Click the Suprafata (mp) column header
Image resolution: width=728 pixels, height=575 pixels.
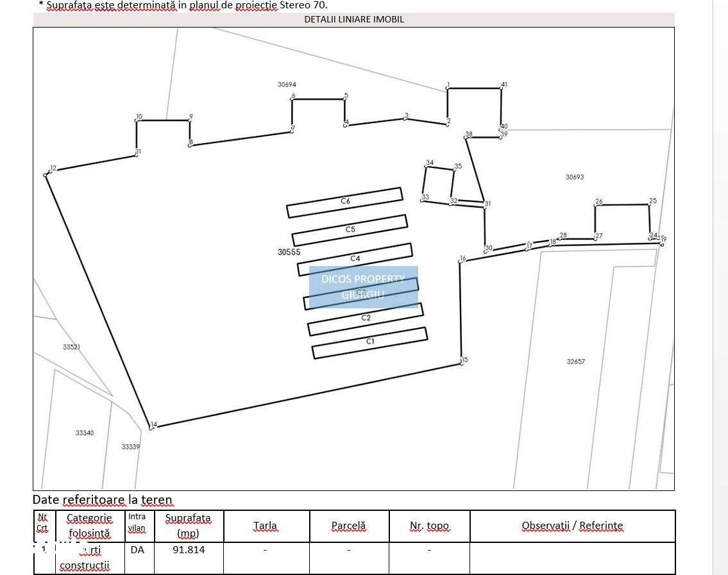tap(189, 526)
